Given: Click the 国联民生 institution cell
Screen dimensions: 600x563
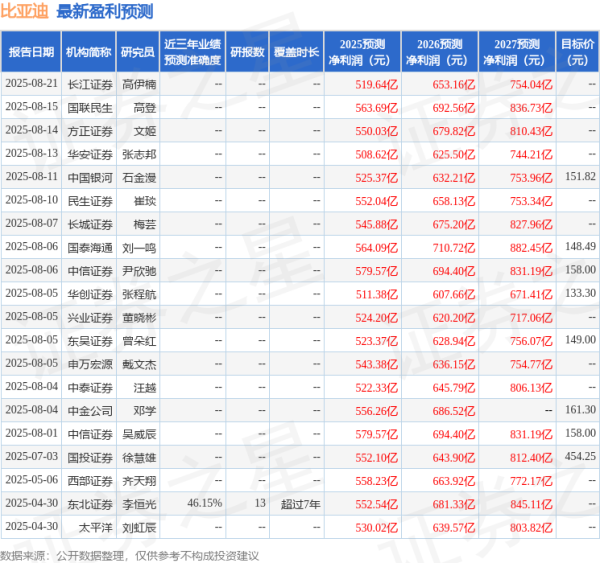Looking at the screenshot, I should point(90,108).
